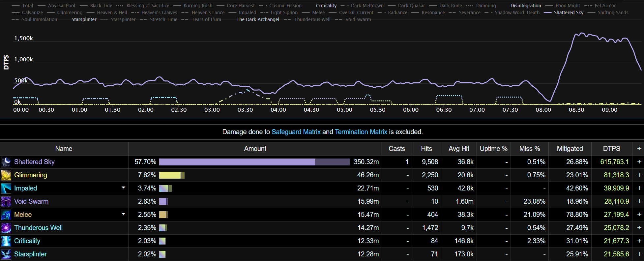Image resolution: width=644 pixels, height=261 pixels.
Task: Click 03:30 mark on graph timeline
Action: (245, 110)
